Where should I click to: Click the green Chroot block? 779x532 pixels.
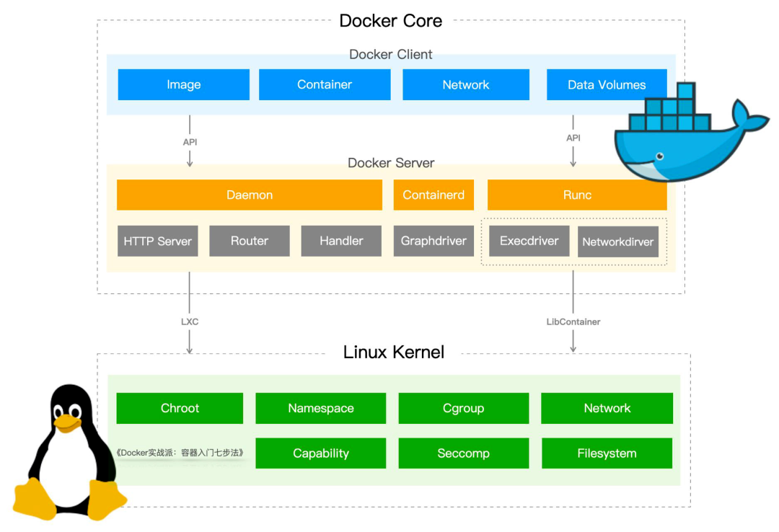(x=180, y=408)
